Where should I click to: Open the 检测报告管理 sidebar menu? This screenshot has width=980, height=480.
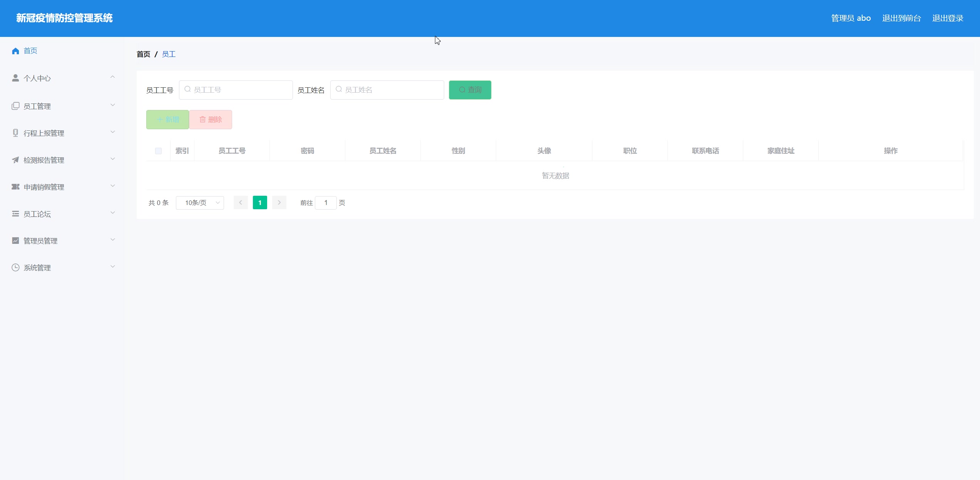click(x=62, y=160)
